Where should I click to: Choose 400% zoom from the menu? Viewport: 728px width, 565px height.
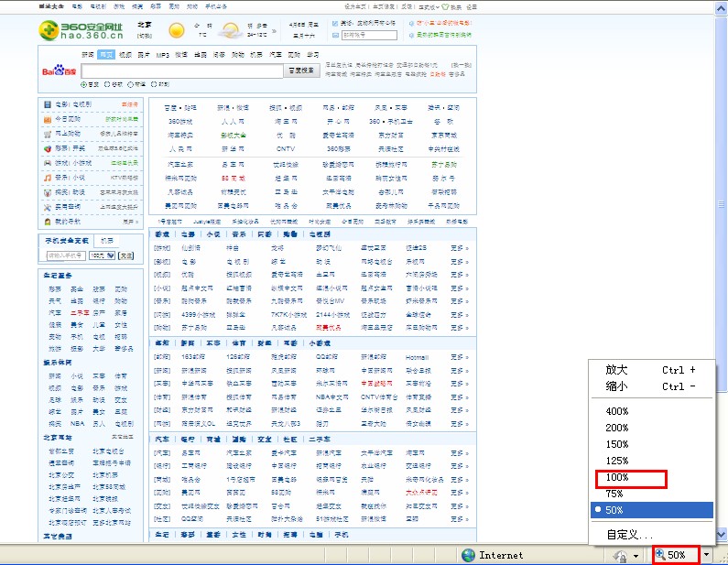pos(618,411)
